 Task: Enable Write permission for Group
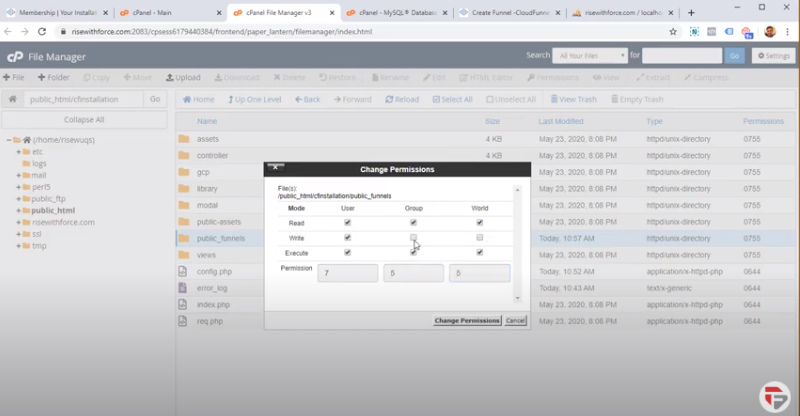[413, 238]
